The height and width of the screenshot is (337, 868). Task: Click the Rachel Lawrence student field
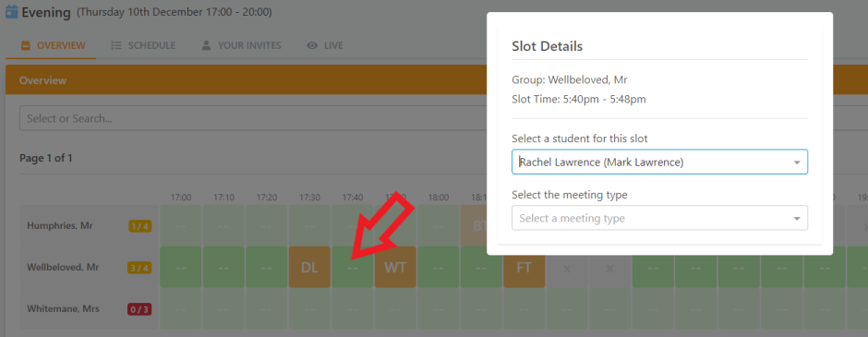point(660,162)
